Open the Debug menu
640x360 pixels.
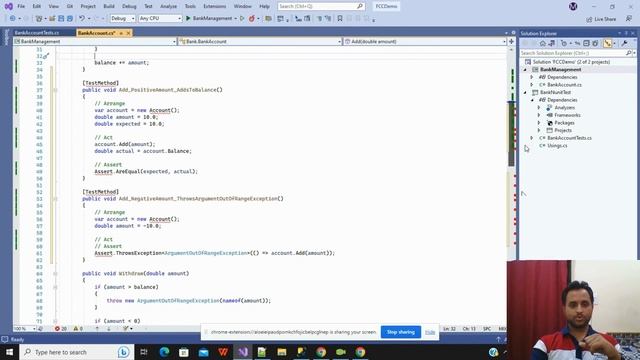129,6
